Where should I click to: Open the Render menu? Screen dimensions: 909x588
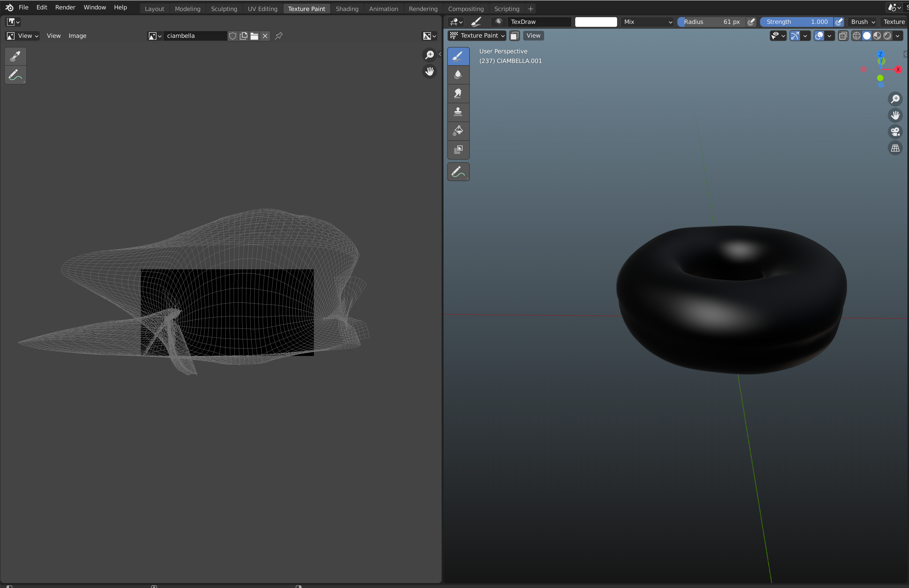(x=65, y=7)
